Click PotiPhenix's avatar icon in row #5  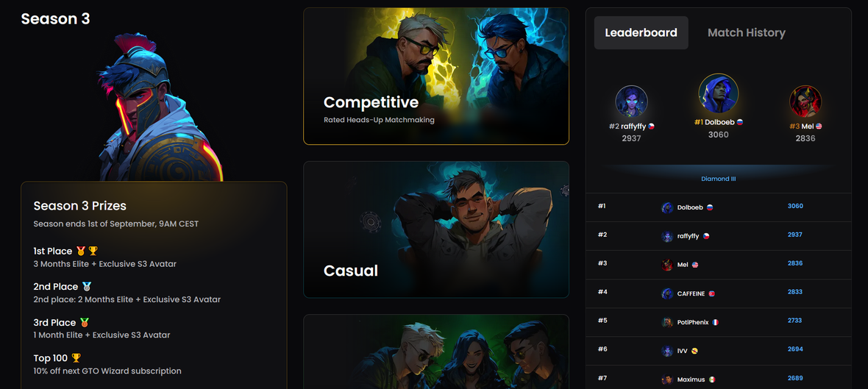(x=667, y=322)
